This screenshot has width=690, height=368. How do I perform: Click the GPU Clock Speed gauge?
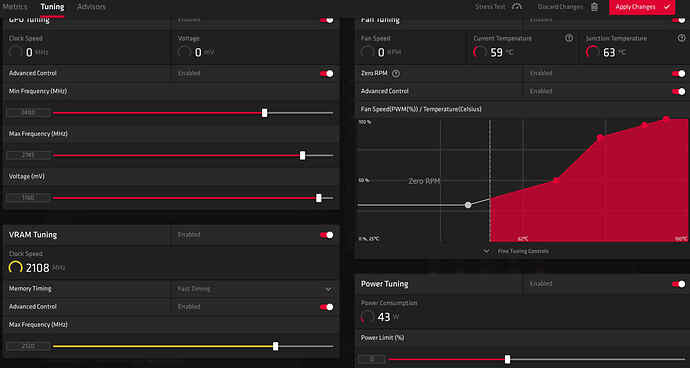coord(15,52)
